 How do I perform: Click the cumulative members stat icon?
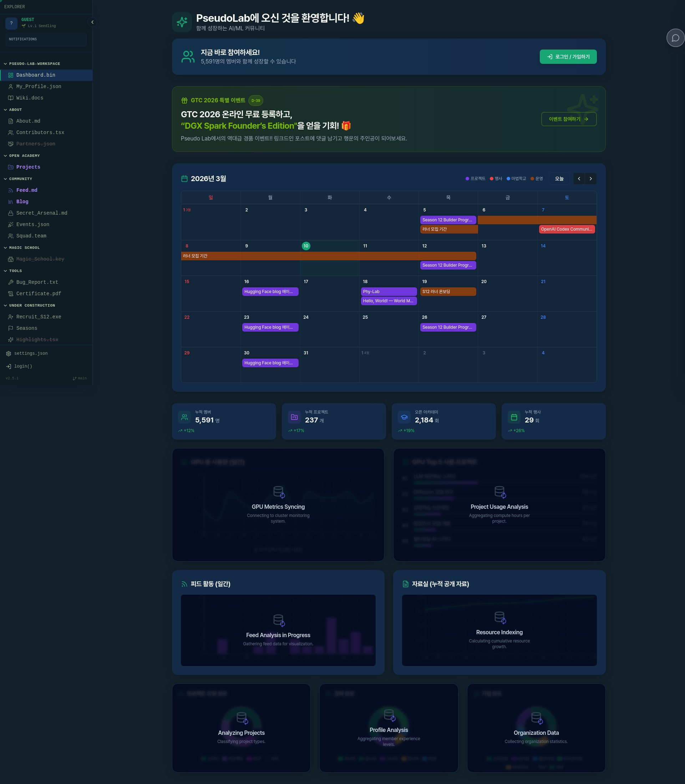(x=184, y=417)
